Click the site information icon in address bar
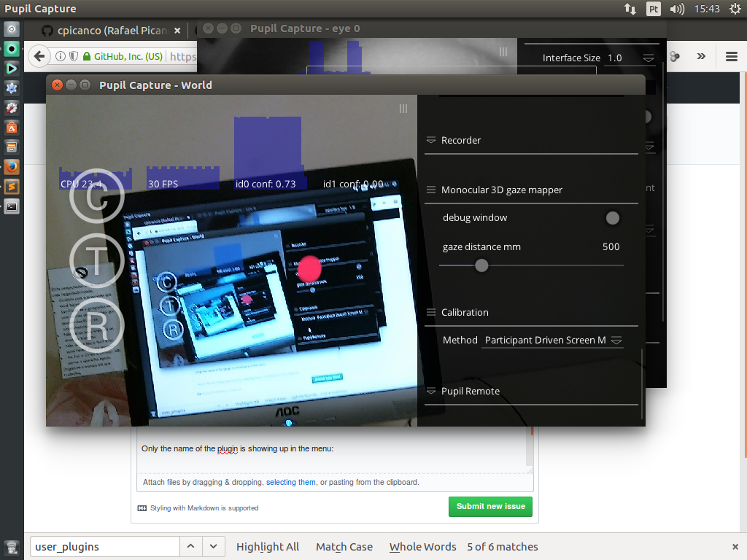747x560 pixels. (x=60, y=56)
